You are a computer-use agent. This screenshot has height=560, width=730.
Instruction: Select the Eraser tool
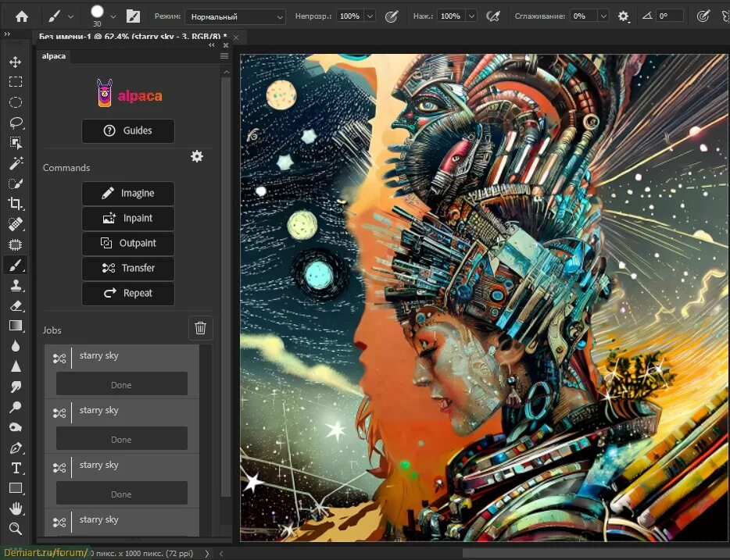[16, 305]
